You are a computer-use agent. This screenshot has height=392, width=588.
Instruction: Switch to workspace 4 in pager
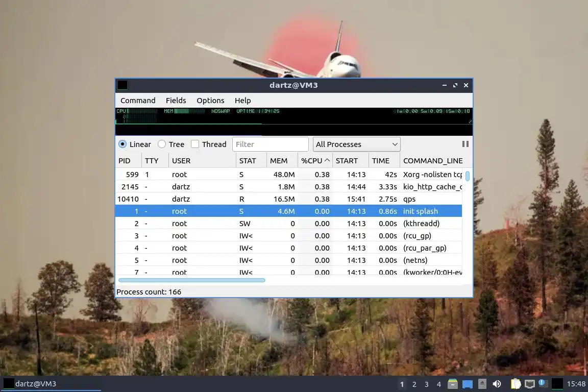tap(439, 384)
